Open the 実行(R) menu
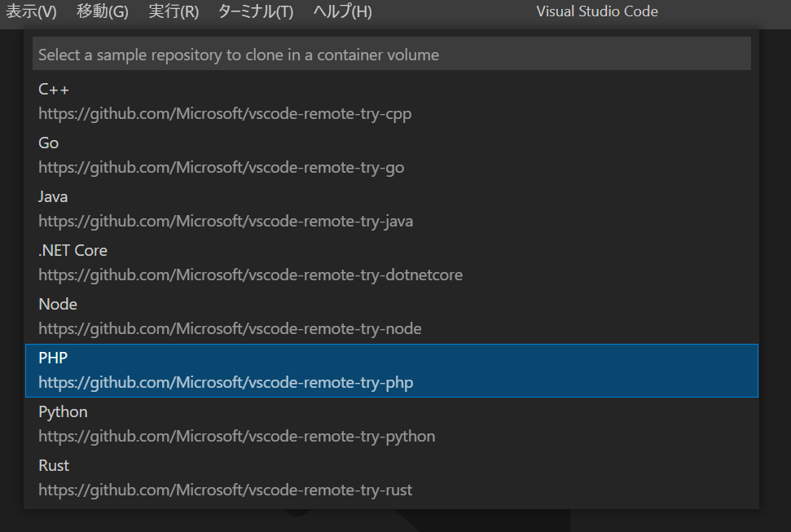The height and width of the screenshot is (532, 791). click(x=174, y=11)
